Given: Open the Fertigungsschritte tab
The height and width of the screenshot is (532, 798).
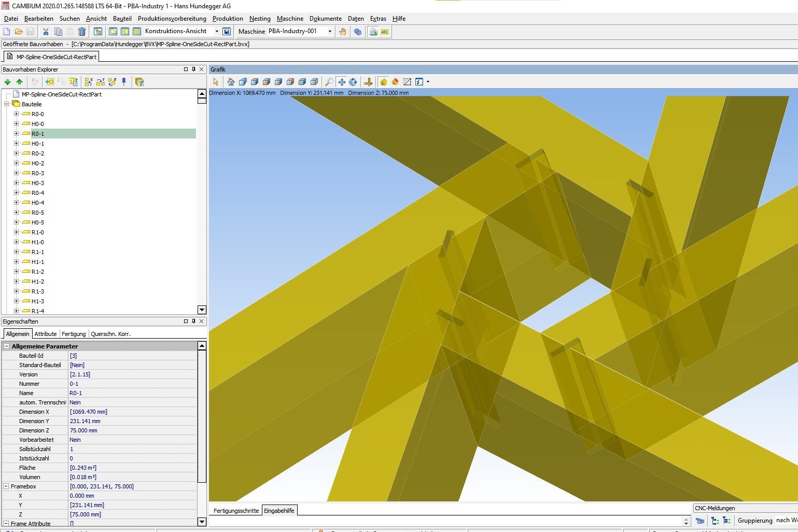Looking at the screenshot, I should coord(236,511).
